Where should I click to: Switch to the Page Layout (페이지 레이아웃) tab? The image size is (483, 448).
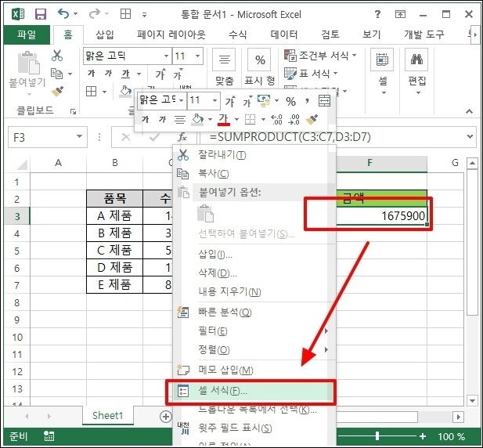click(171, 34)
